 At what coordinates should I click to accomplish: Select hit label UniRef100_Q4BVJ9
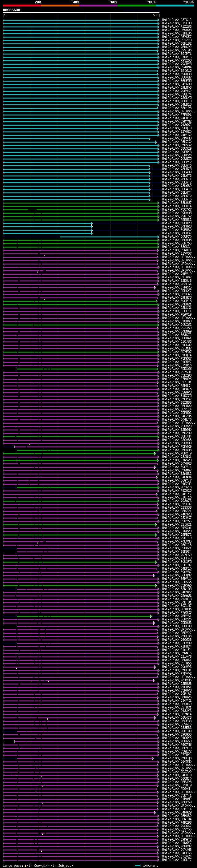(177, 274)
